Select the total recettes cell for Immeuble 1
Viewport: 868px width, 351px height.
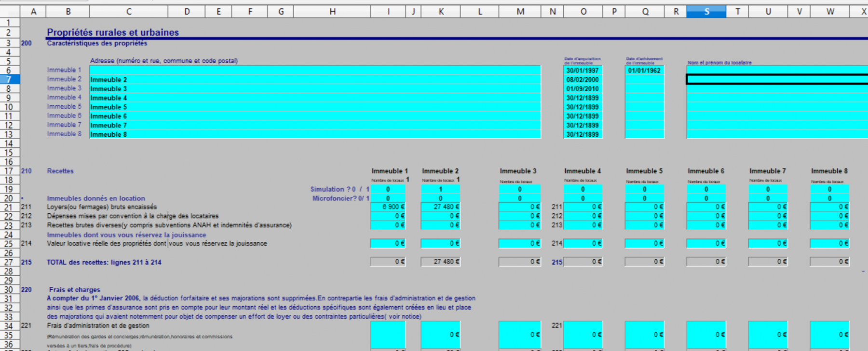click(x=388, y=262)
